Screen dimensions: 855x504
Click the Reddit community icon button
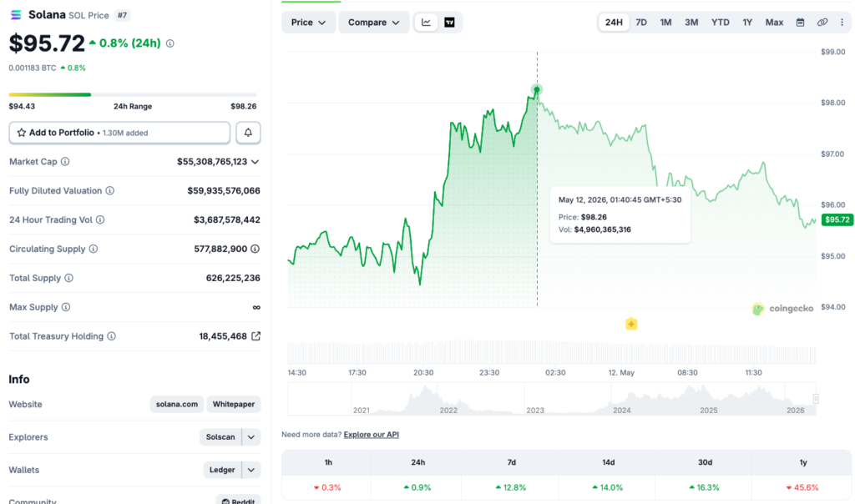tap(238, 500)
